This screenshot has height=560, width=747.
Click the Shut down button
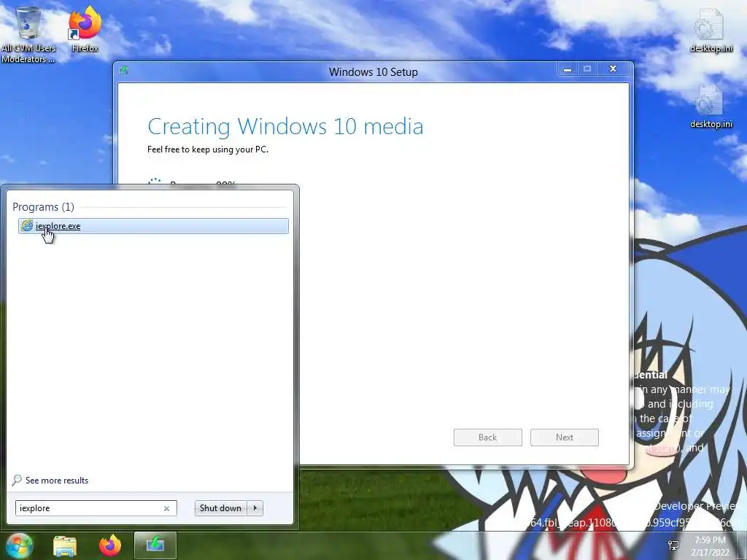220,508
